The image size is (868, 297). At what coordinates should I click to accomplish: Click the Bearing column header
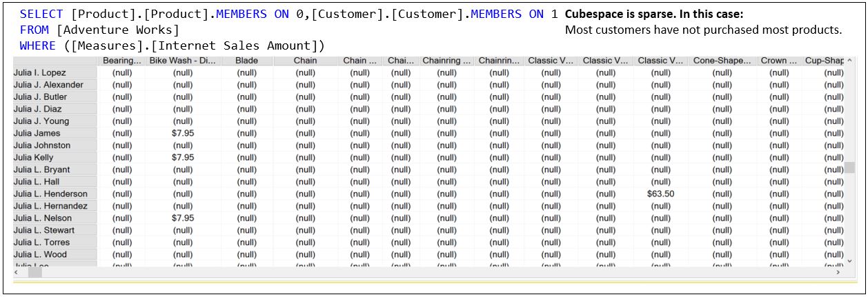(x=122, y=61)
